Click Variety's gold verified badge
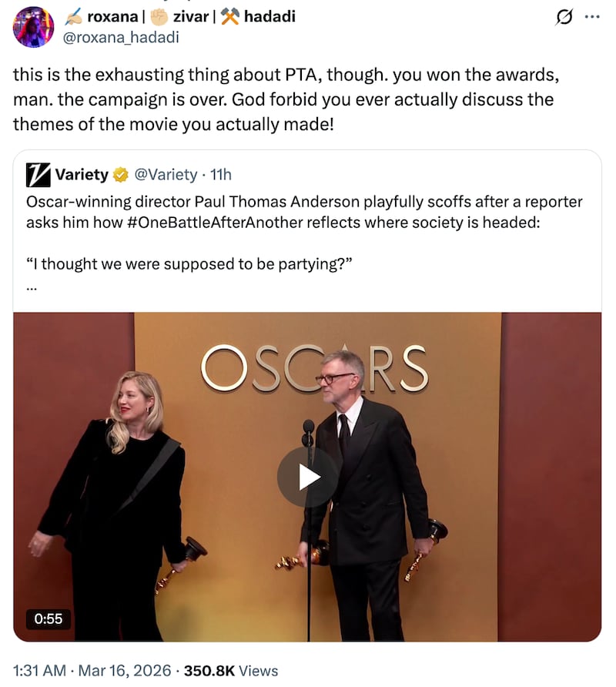616x687 pixels. (121, 176)
